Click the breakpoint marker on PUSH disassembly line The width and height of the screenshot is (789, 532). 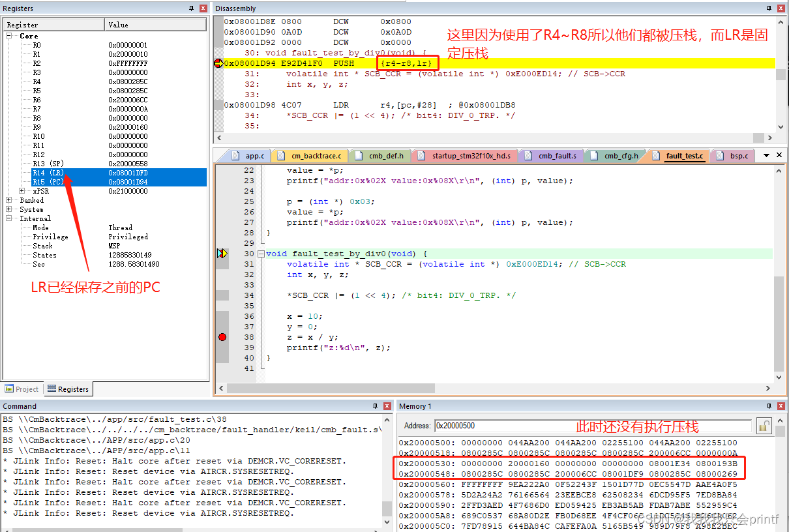(219, 63)
